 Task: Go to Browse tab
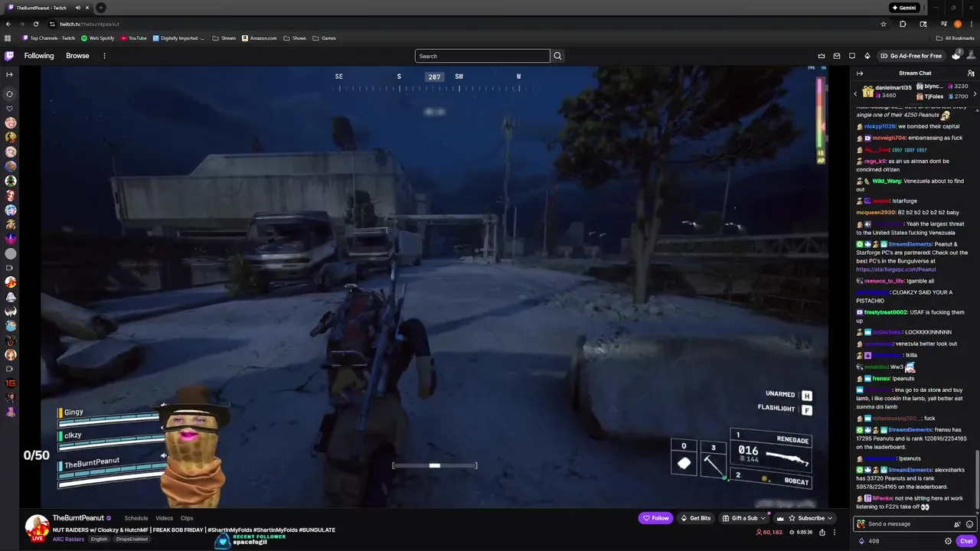coord(77,56)
